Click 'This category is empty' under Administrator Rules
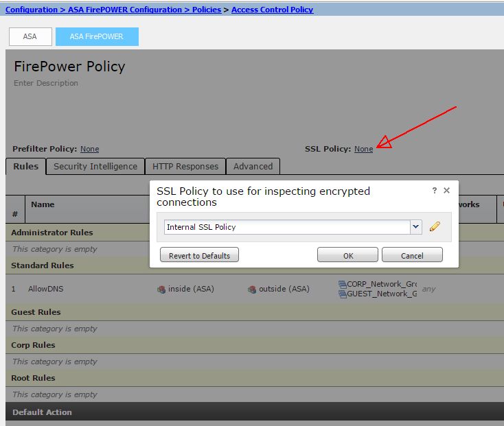This screenshot has height=426, width=504. [55, 249]
